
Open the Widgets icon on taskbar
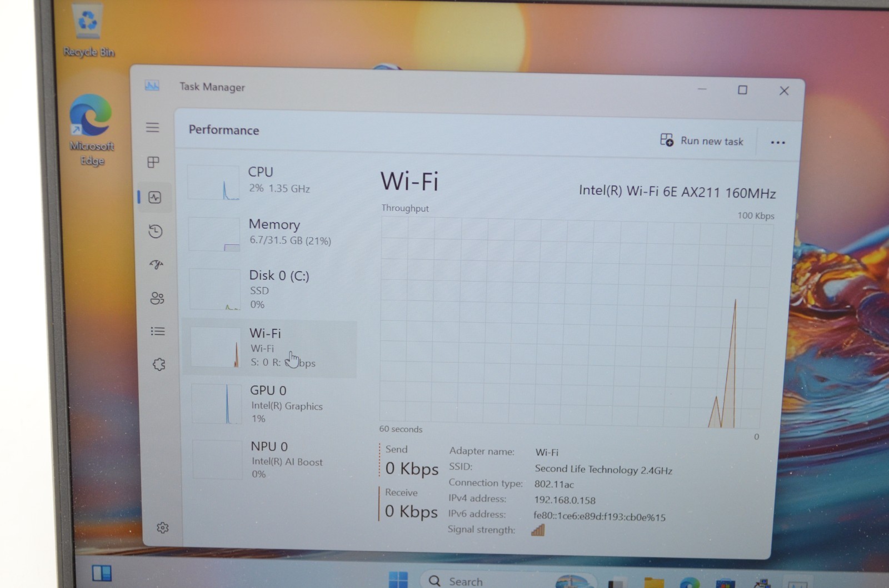click(102, 574)
